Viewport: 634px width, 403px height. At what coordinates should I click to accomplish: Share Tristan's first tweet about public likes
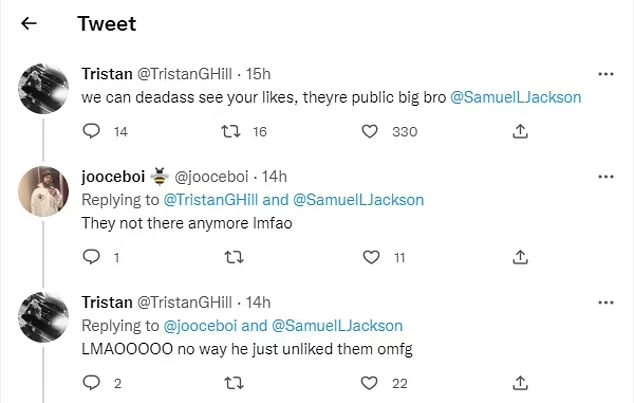click(520, 131)
